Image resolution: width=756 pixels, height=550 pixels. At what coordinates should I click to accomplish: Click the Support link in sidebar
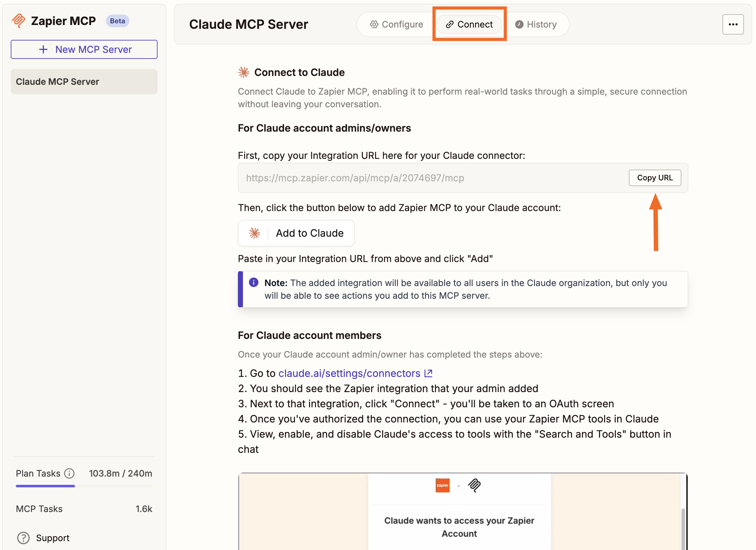pyautogui.click(x=52, y=538)
